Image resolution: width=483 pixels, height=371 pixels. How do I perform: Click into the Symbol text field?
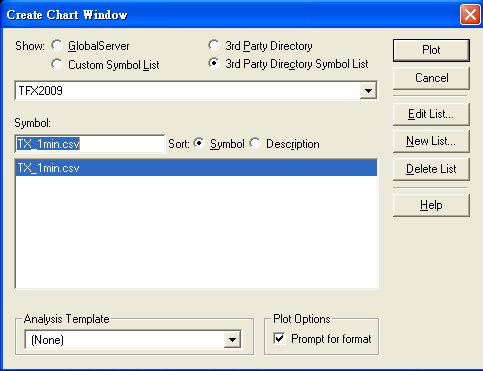pyautogui.click(x=90, y=144)
